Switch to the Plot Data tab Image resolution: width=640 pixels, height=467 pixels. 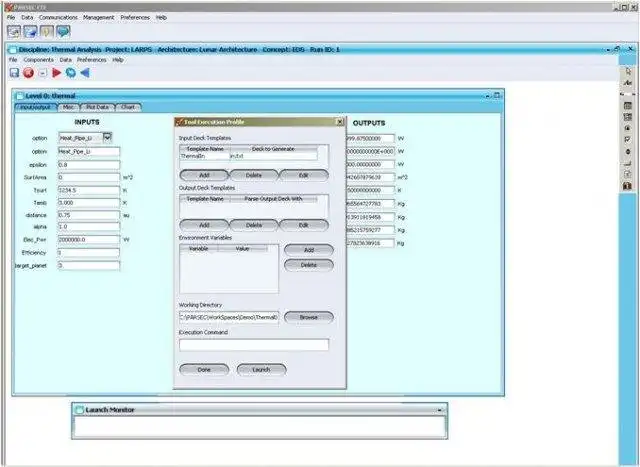98,107
